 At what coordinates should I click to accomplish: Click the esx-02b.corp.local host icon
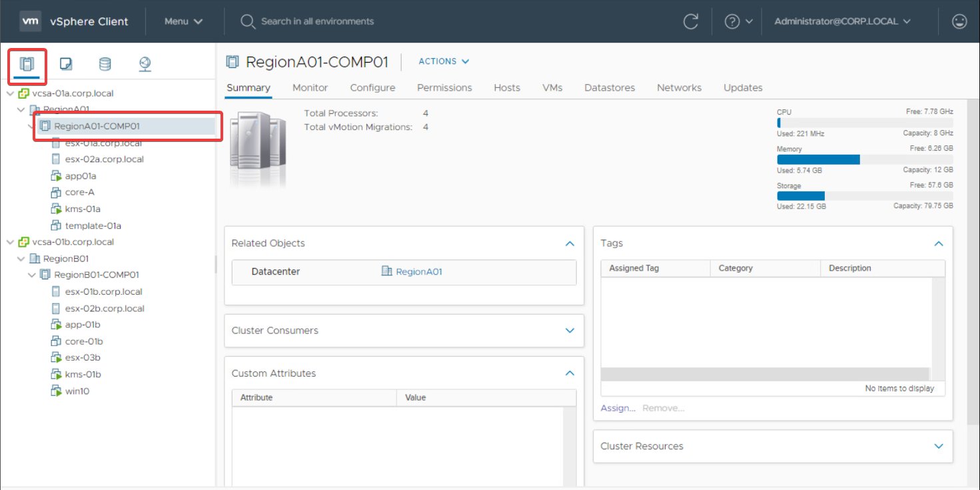click(x=56, y=309)
